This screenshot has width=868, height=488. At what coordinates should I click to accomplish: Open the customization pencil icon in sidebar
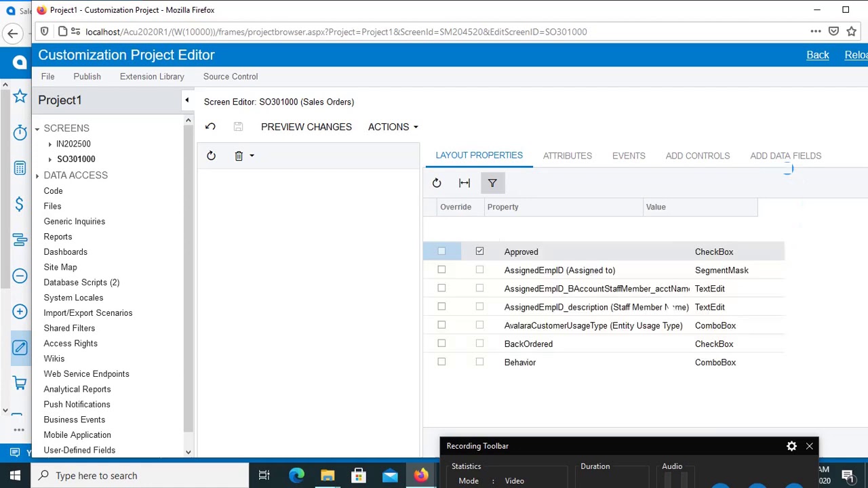pos(20,347)
